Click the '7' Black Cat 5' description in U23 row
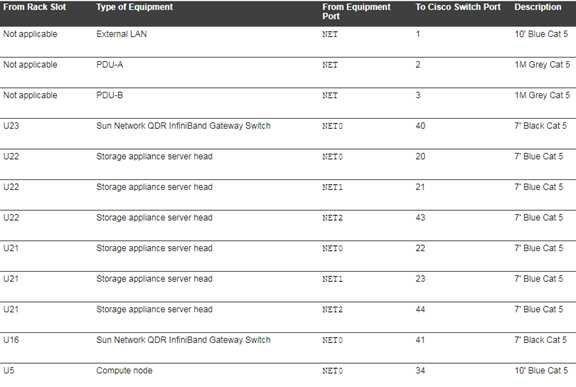The width and height of the screenshot is (576, 387). 541,126
